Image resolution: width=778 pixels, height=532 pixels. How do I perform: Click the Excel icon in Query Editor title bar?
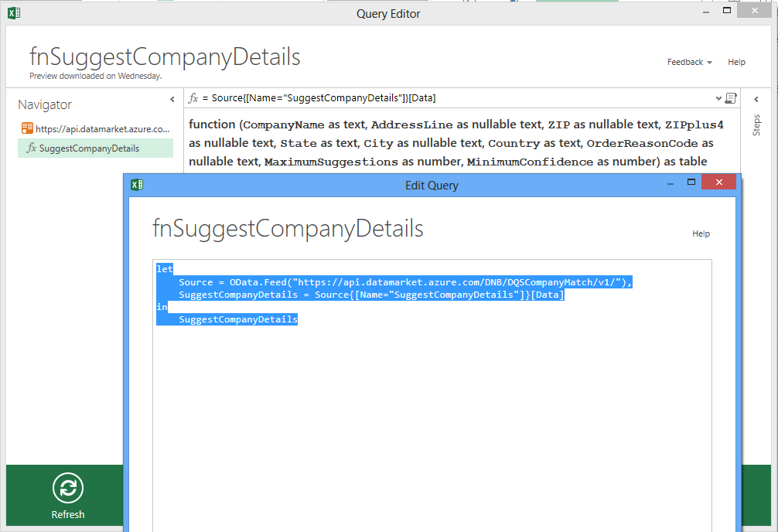click(x=14, y=13)
